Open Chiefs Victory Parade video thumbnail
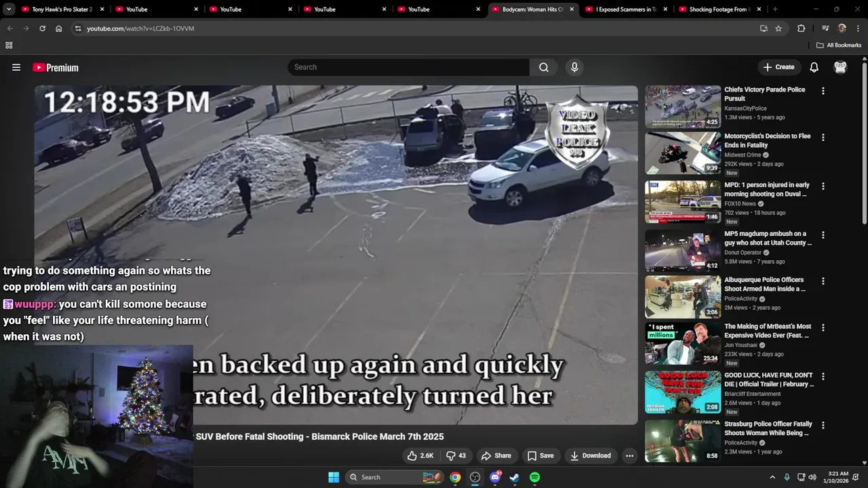This screenshot has width=868, height=488. [x=683, y=106]
